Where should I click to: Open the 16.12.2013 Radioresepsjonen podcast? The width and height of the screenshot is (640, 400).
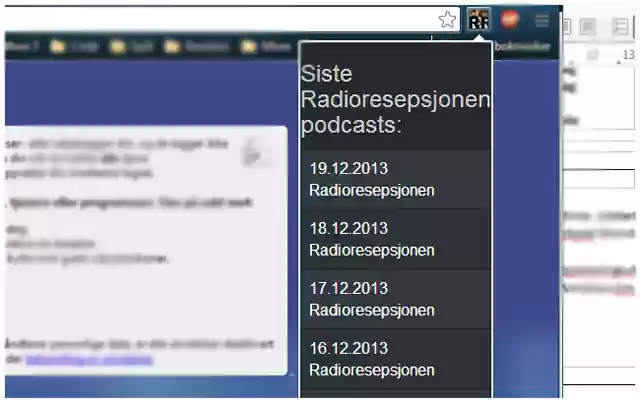[x=395, y=359]
